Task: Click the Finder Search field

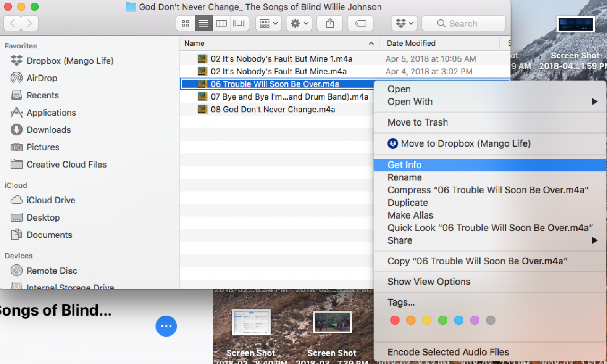Action: click(x=463, y=23)
